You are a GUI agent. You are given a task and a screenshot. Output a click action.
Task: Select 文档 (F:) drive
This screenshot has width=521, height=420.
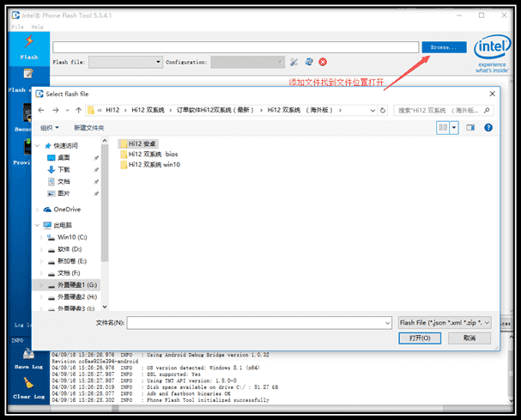point(64,273)
